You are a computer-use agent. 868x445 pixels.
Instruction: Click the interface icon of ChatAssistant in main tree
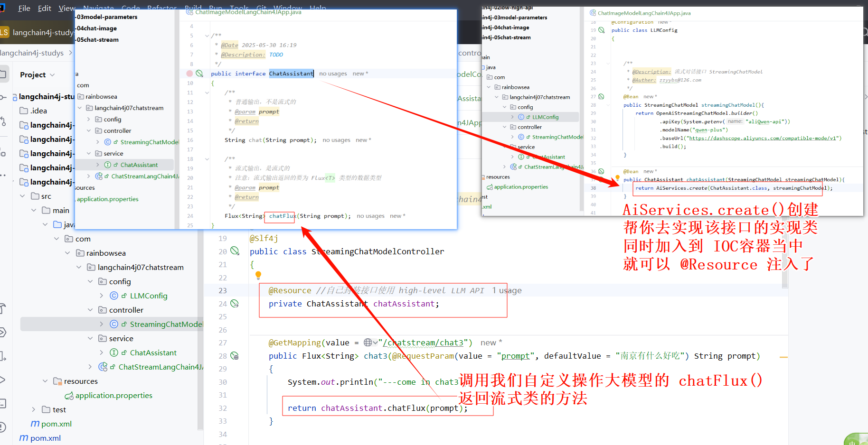click(x=114, y=352)
